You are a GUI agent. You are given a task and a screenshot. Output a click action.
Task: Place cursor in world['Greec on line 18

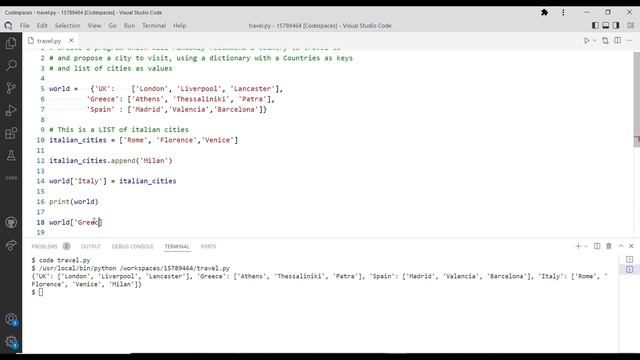click(76, 222)
